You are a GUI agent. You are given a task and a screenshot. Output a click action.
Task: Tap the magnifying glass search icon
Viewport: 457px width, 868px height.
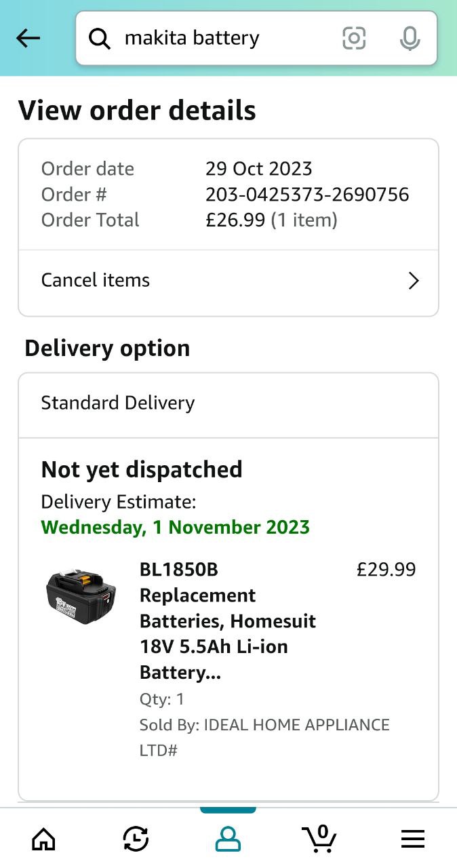pos(100,39)
